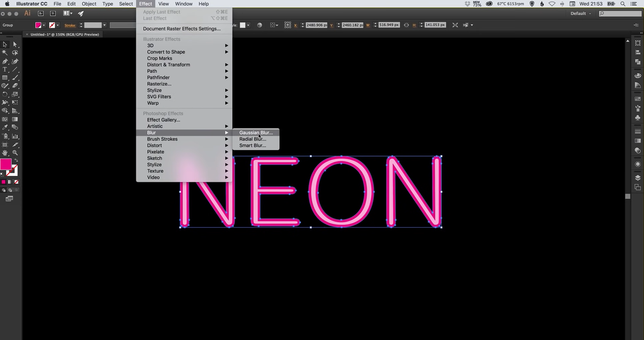
Task: Select the Selection tool arrow
Action: click(5, 44)
